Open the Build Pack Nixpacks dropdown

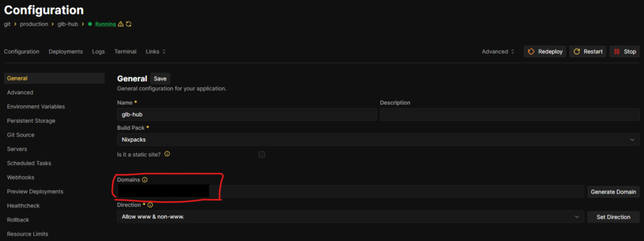coord(378,140)
